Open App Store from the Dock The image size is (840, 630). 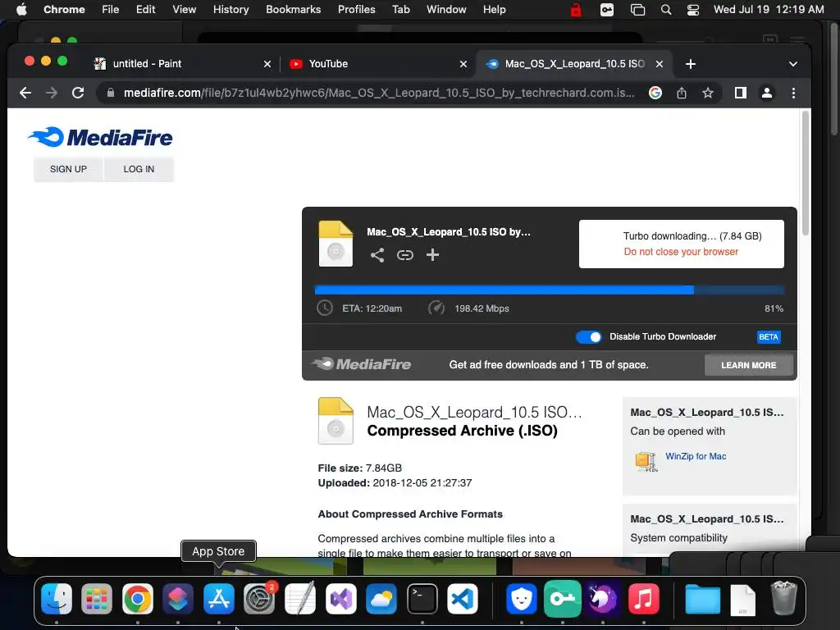(x=218, y=598)
